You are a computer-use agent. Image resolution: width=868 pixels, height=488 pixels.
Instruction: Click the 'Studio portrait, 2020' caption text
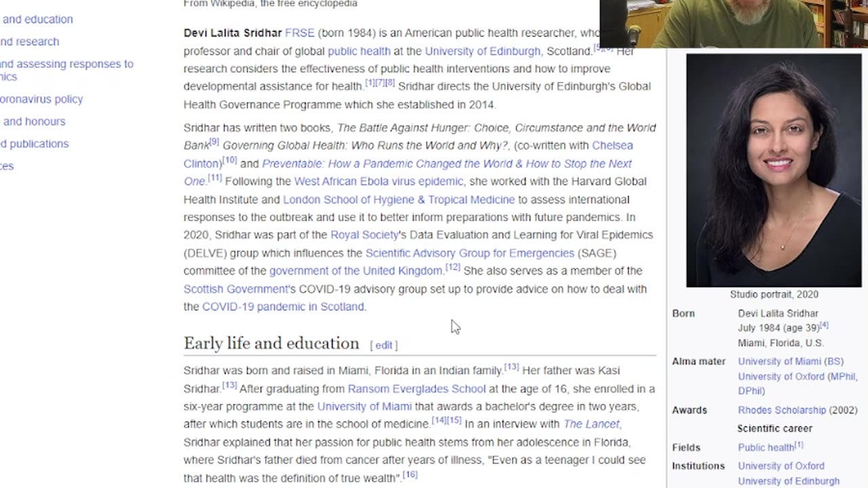point(774,294)
